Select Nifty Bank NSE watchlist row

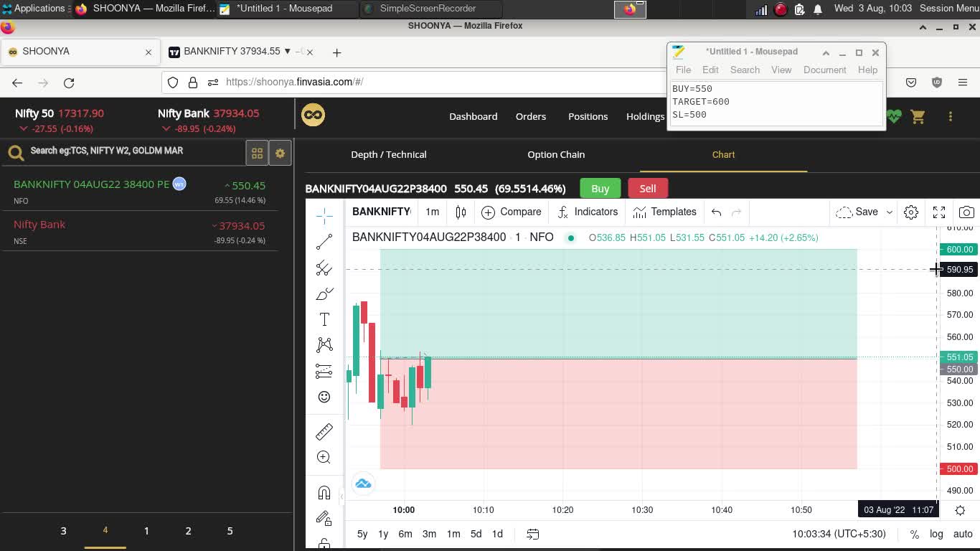coord(140,232)
